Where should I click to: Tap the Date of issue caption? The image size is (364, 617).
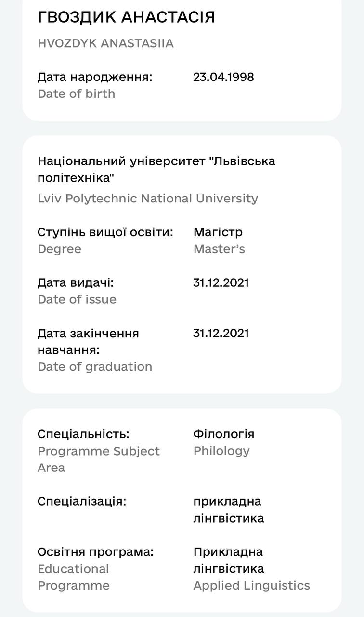click(x=77, y=299)
